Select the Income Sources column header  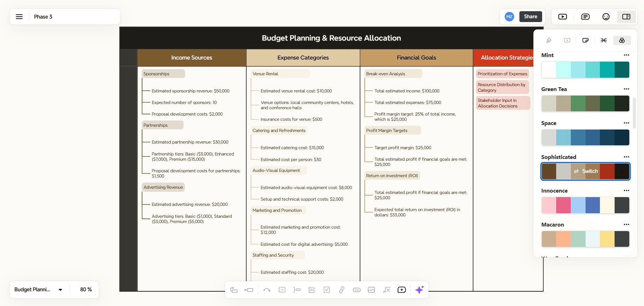click(191, 58)
